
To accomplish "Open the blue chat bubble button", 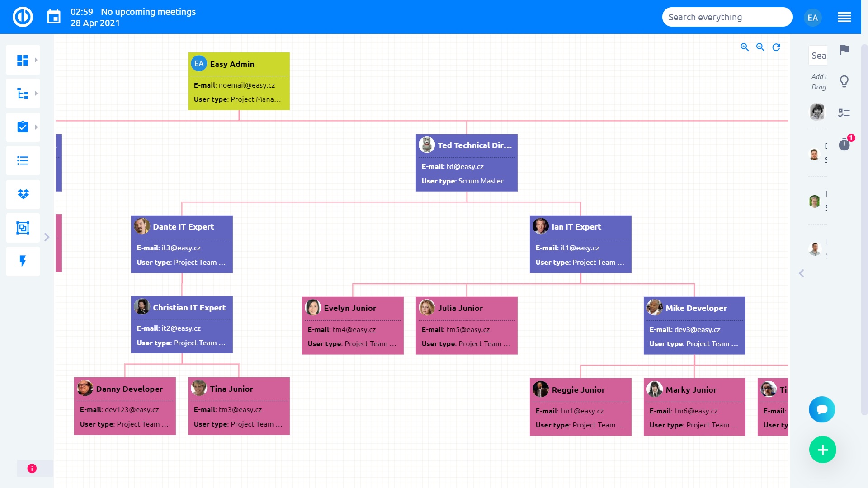I will coord(821,409).
